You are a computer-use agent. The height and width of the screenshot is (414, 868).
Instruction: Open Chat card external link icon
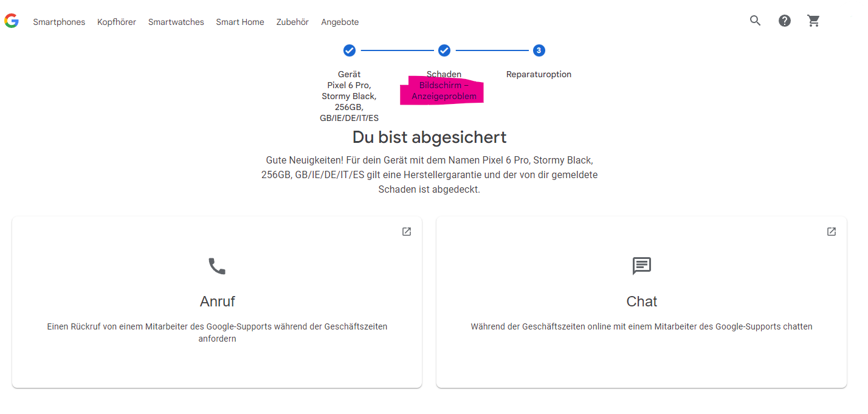(831, 232)
